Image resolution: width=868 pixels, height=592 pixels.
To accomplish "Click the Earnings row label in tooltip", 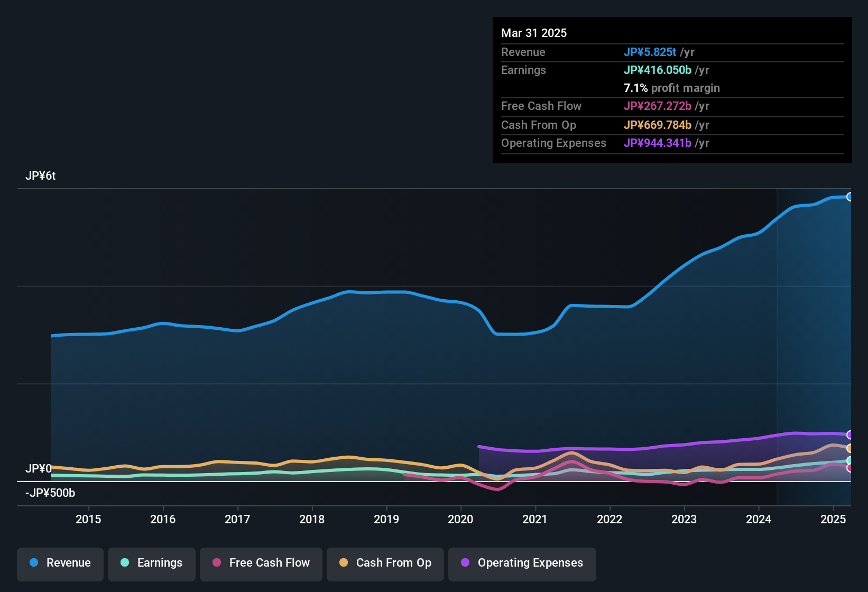I will click(x=524, y=70).
